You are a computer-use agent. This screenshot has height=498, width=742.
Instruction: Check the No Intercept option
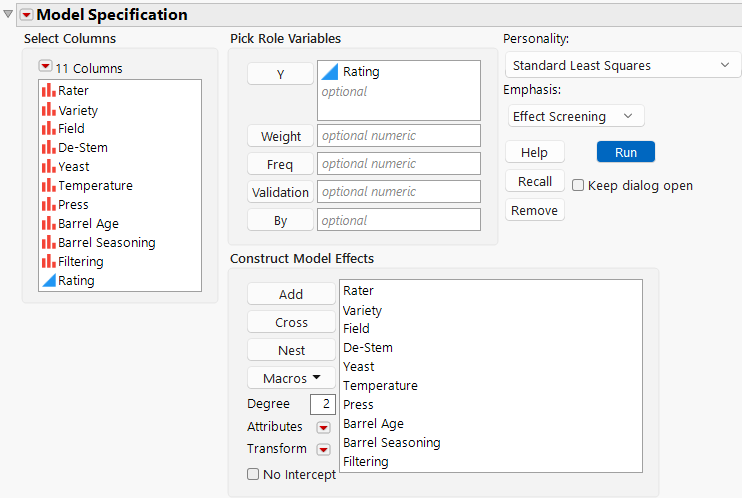(253, 475)
